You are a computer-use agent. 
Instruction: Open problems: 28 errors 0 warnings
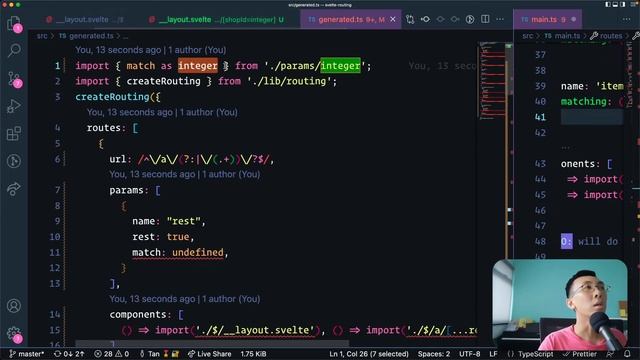tap(111, 354)
